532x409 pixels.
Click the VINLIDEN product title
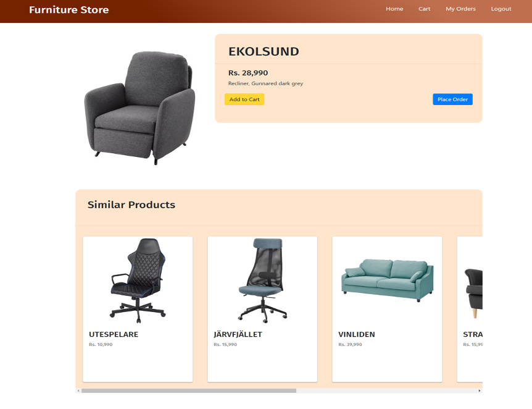point(357,334)
